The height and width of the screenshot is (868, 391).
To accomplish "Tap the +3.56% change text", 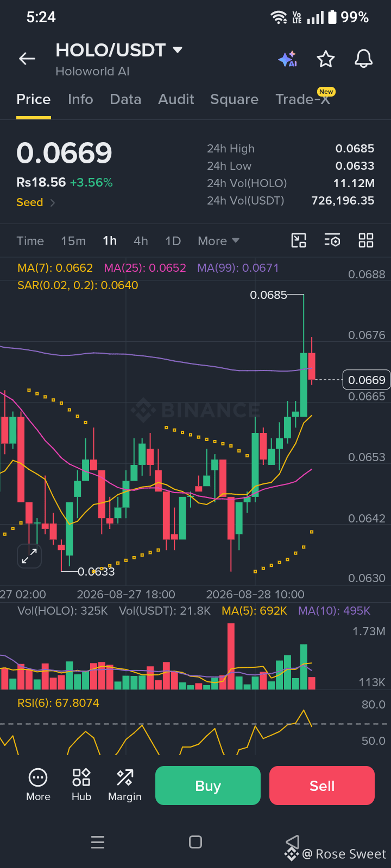I will 91,183.
